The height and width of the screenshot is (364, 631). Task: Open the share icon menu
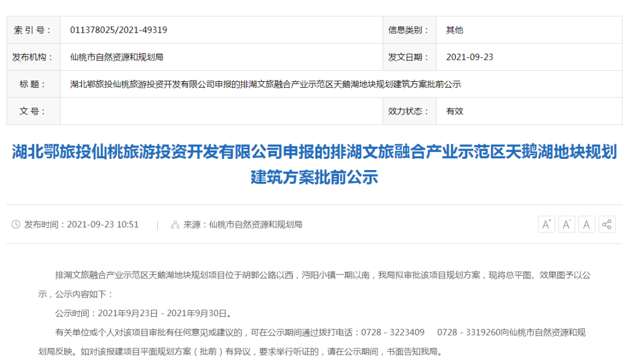(607, 224)
